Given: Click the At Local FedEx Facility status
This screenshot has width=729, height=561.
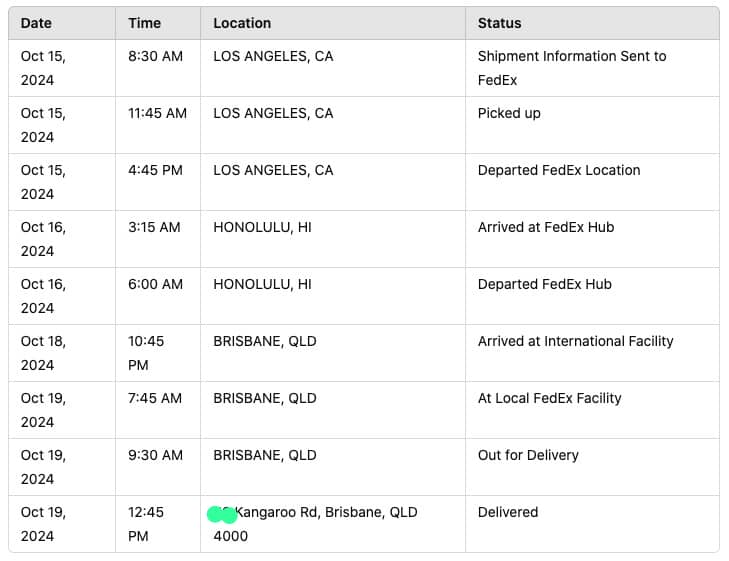Looking at the screenshot, I should [x=549, y=399].
